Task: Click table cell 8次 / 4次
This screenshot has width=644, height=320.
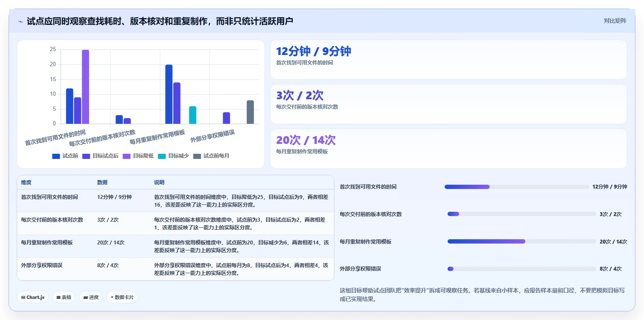Action: (108, 265)
